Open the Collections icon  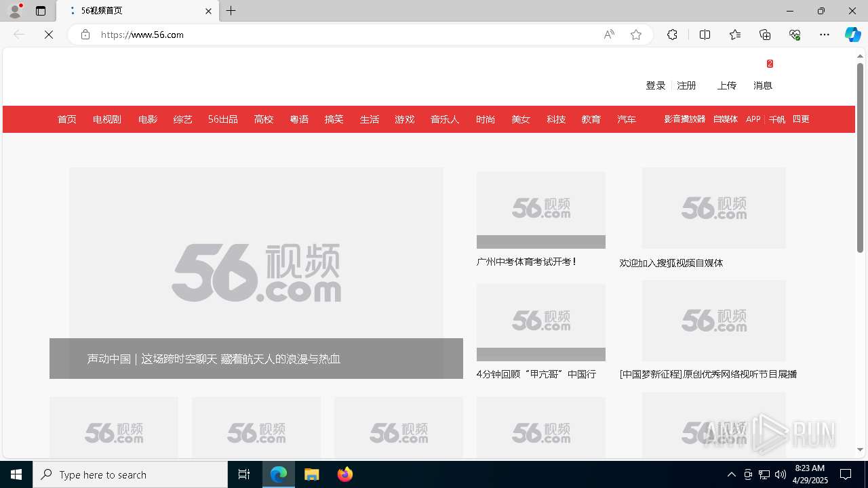click(765, 35)
